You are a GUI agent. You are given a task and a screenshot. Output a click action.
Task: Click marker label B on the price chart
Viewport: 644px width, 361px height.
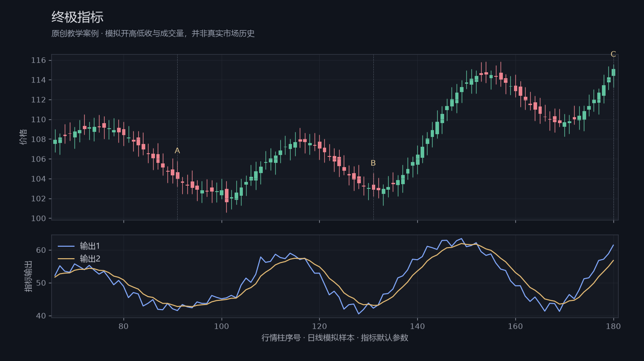coord(373,163)
